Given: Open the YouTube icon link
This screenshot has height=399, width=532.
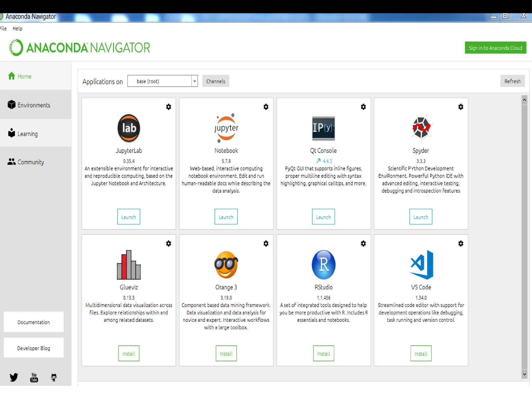Looking at the screenshot, I should (x=34, y=377).
